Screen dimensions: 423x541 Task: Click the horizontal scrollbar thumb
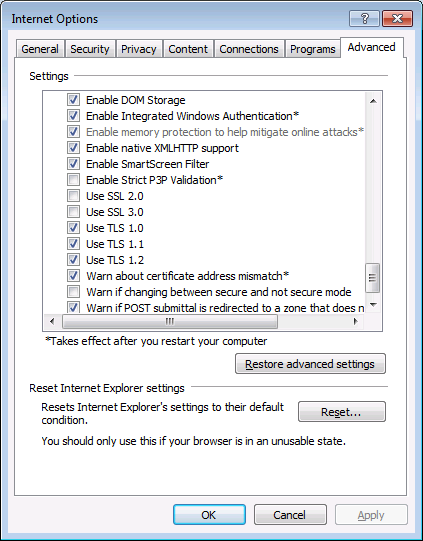(170, 322)
